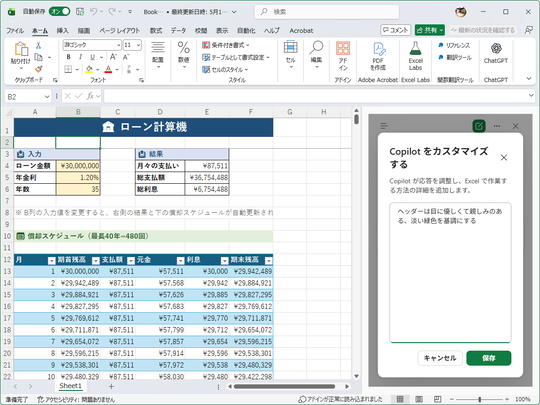
Task: Click the Add-ins (アドイン) button
Action: pos(343,55)
